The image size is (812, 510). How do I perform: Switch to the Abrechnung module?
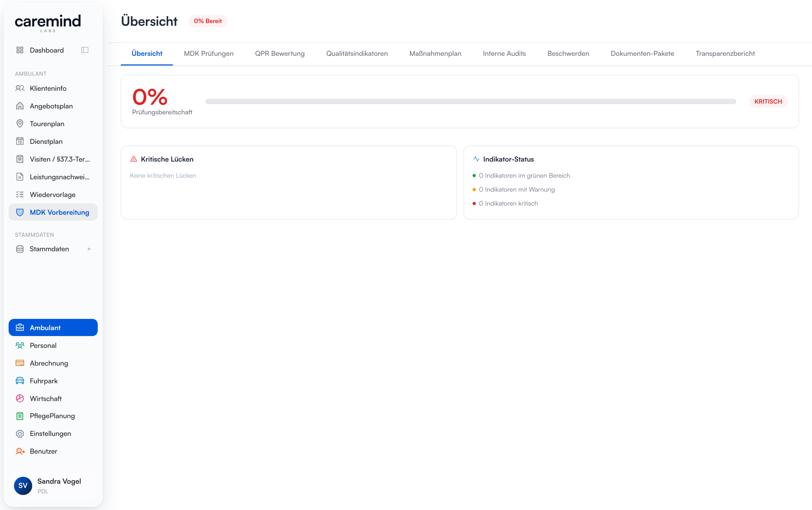point(53,363)
